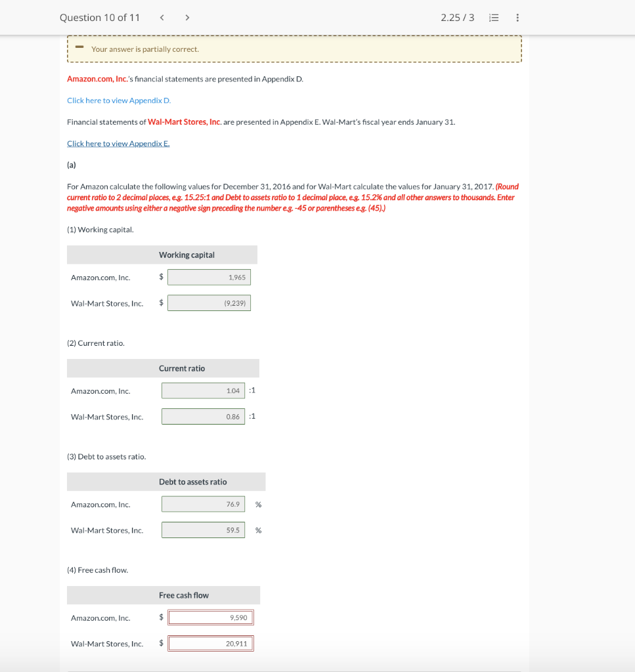The height and width of the screenshot is (672, 635).
Task: Go to the next question arrow
Action: pos(187,18)
